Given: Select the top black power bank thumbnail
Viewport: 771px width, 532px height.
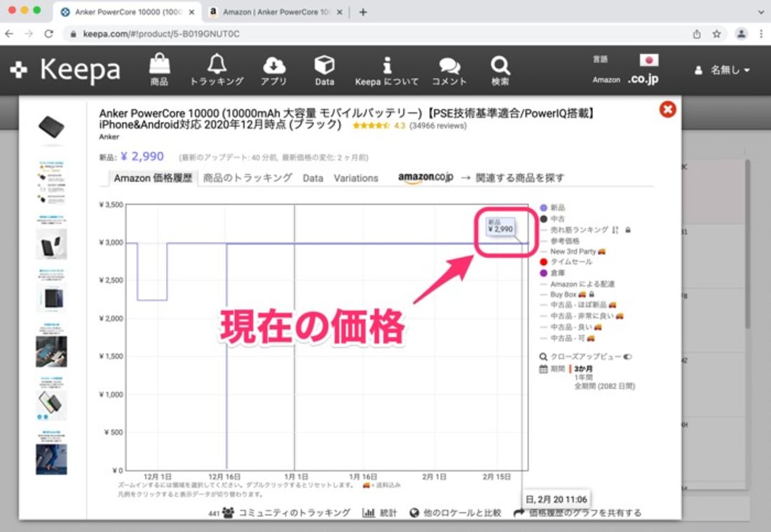Looking at the screenshot, I should pos(51,127).
